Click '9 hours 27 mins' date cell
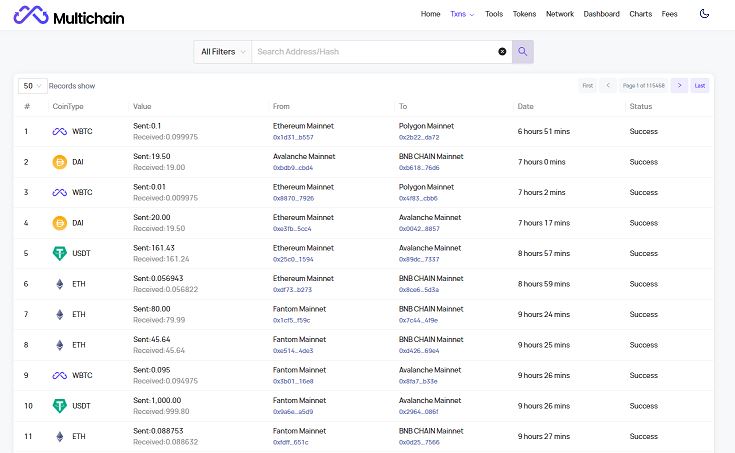The image size is (735, 453). [x=544, y=436]
